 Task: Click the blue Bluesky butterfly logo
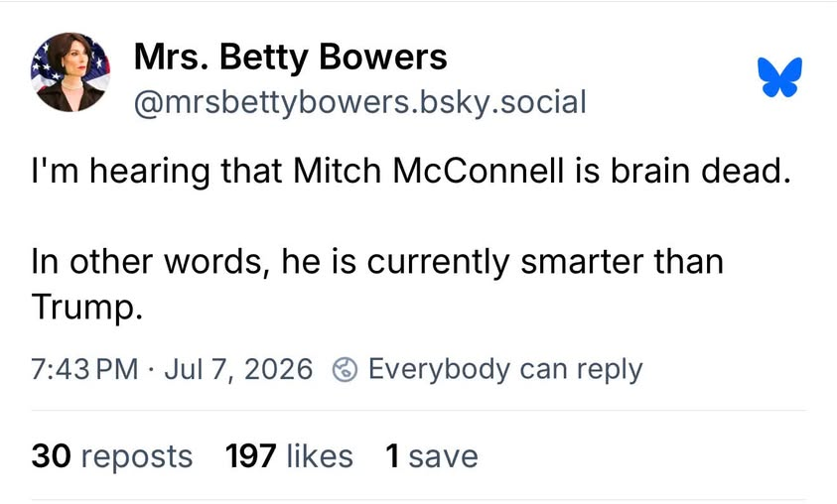779,76
